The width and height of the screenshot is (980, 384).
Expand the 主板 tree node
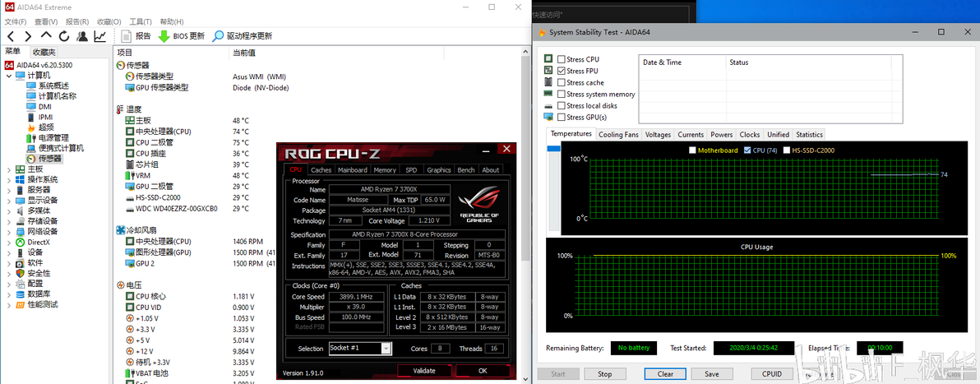pos(9,169)
